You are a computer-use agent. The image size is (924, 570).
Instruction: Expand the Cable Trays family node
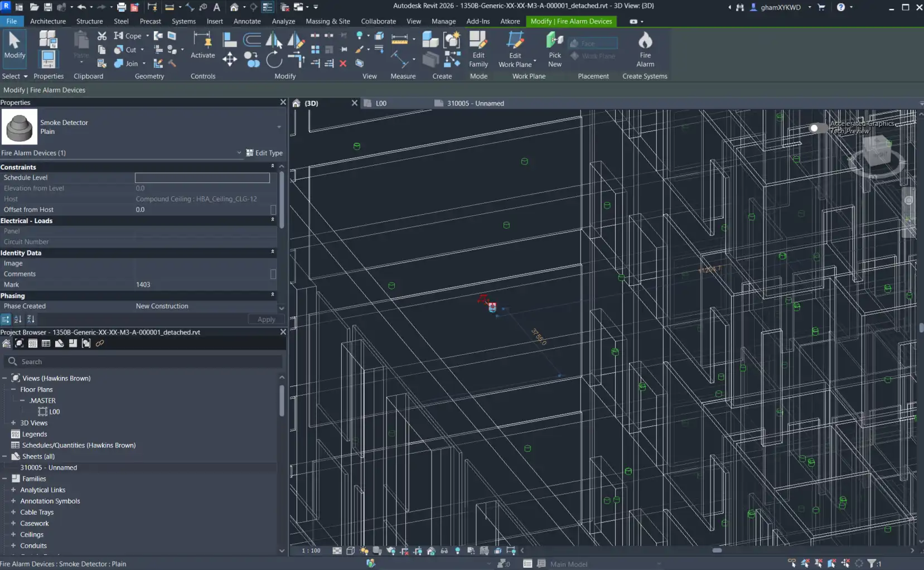tap(13, 512)
